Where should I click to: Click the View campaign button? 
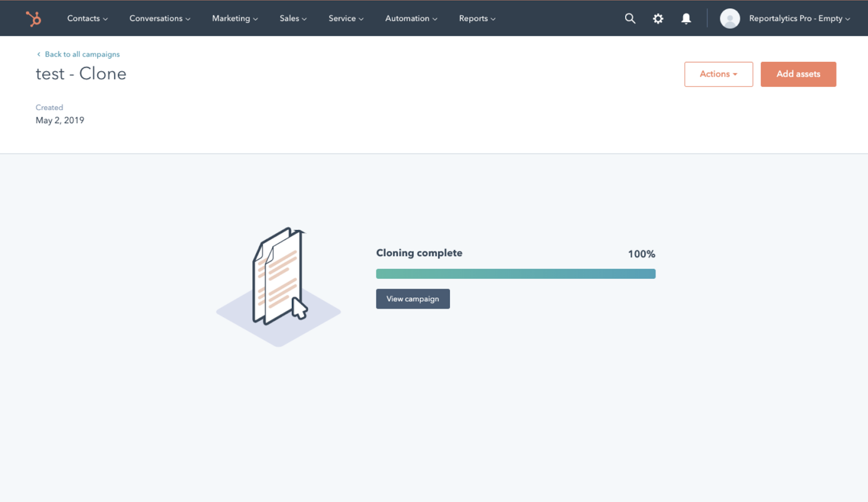click(413, 299)
